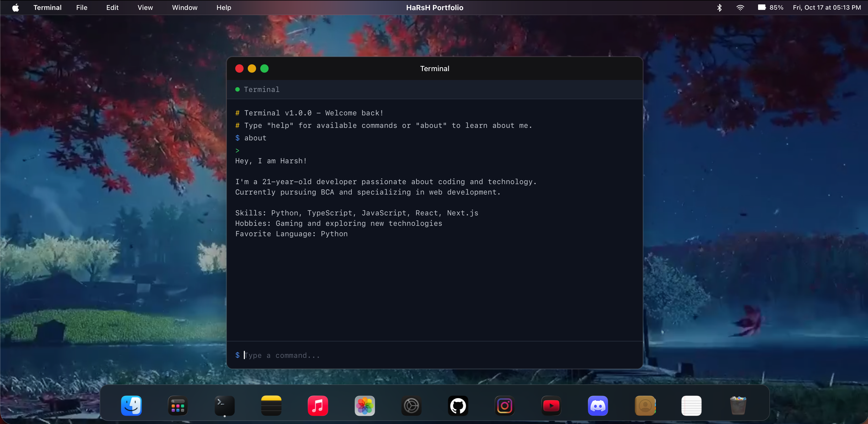This screenshot has height=424, width=868.
Task: Click the Terminal icon in dock
Action: coord(224,406)
